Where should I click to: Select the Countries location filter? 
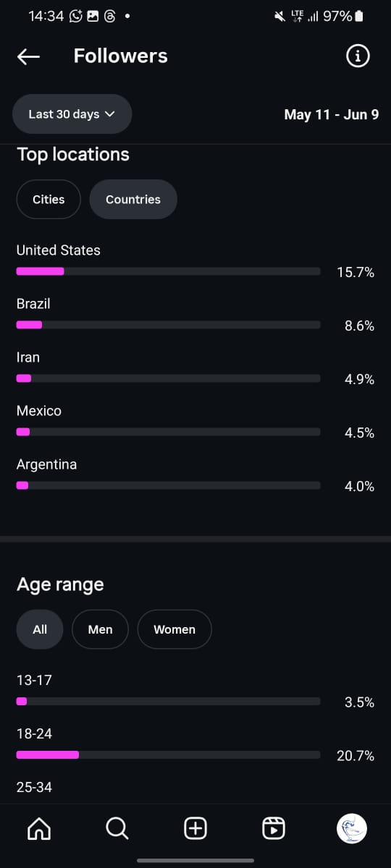[x=133, y=199]
